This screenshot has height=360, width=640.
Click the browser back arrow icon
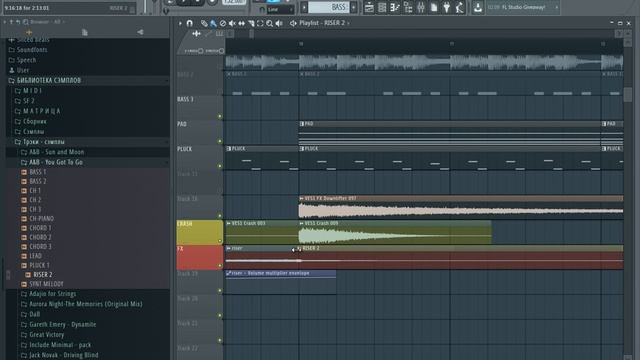[18, 22]
